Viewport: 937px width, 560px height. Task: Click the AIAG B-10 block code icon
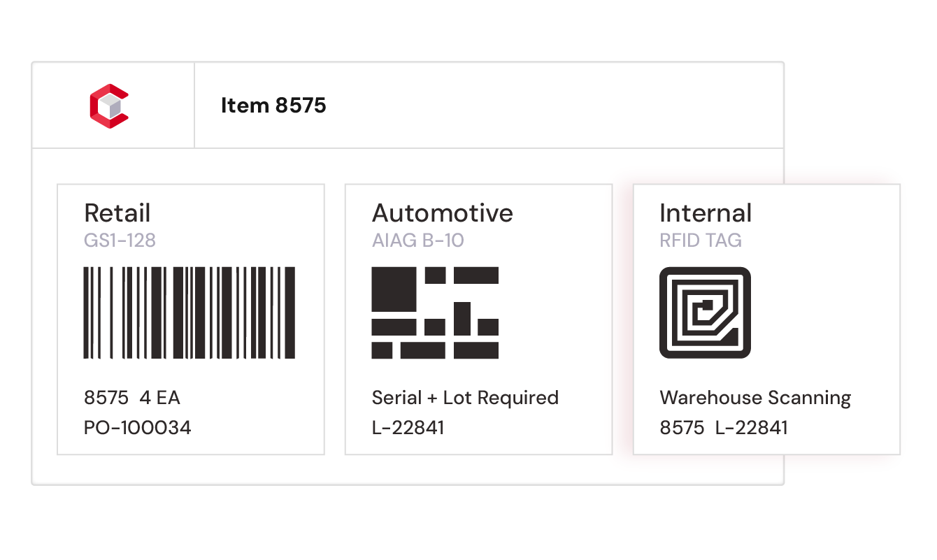point(435,313)
